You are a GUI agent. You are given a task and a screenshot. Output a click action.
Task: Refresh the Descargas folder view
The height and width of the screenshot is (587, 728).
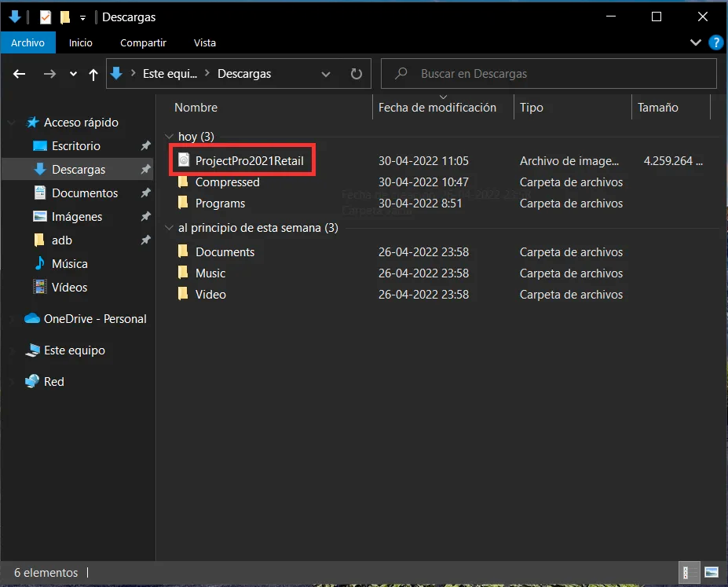[x=356, y=74]
